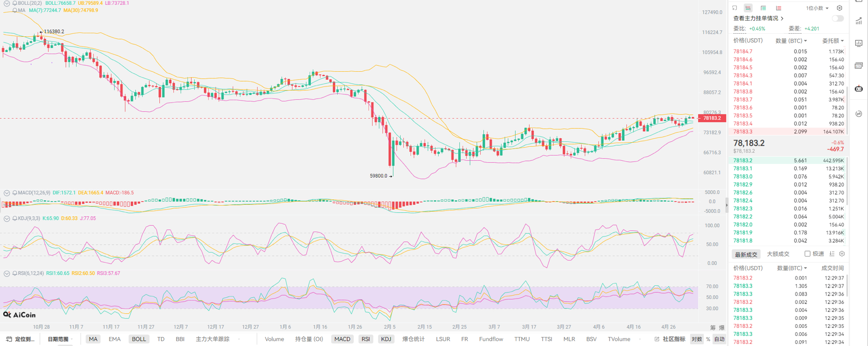Toggle 自动 auto scale
The height and width of the screenshot is (346, 868).
719,339
